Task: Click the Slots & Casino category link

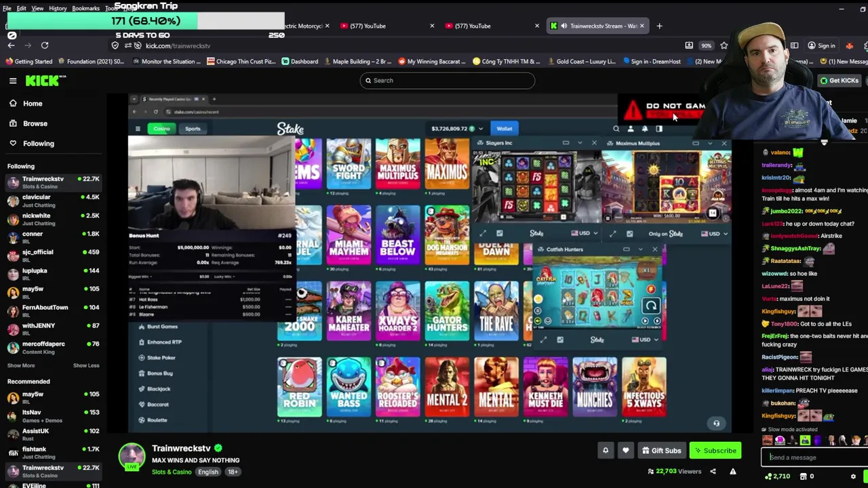Action: (171, 472)
